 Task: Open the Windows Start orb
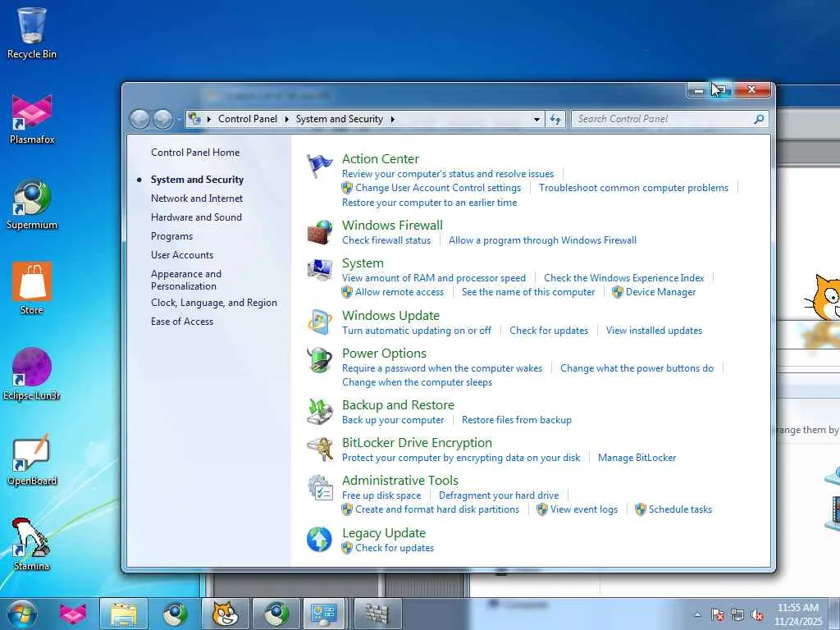(22, 614)
